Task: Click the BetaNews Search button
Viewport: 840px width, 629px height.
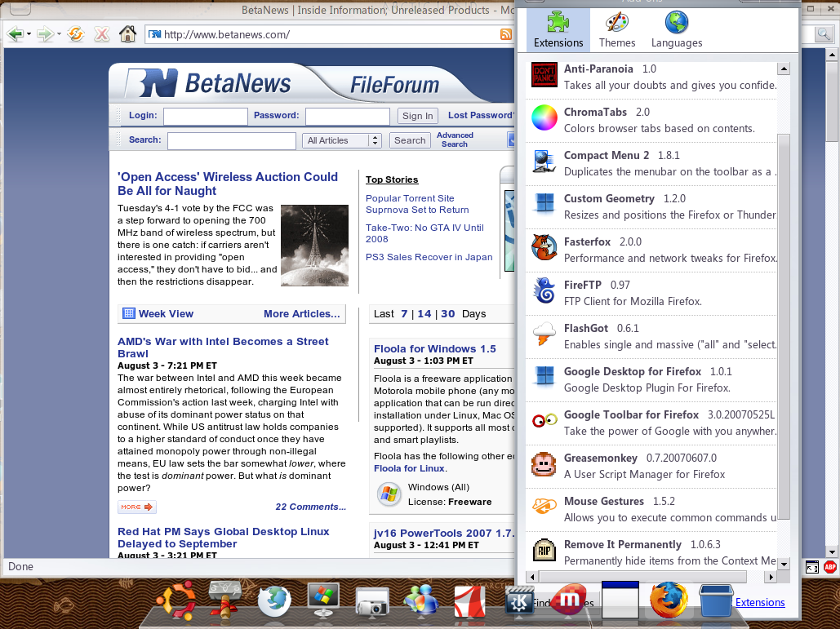Action: pyautogui.click(x=410, y=140)
